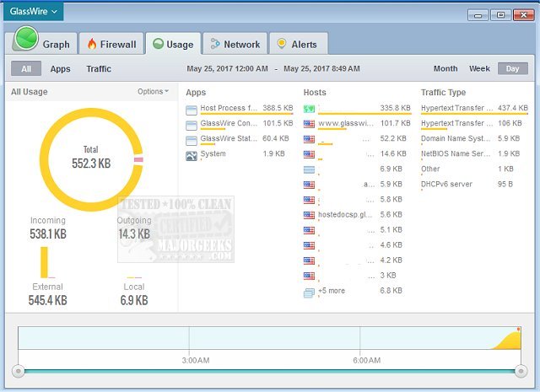Select the Other 1 KB traffic type

474,169
